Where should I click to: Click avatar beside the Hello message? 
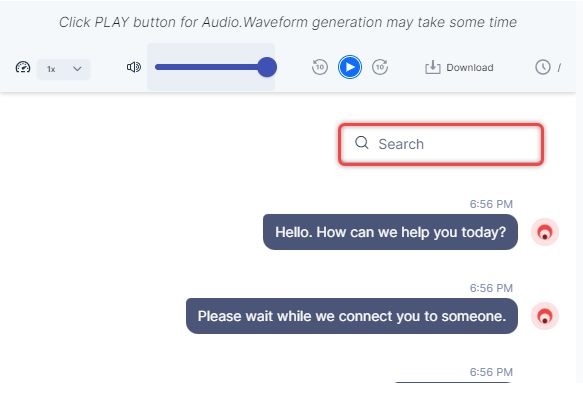[545, 232]
